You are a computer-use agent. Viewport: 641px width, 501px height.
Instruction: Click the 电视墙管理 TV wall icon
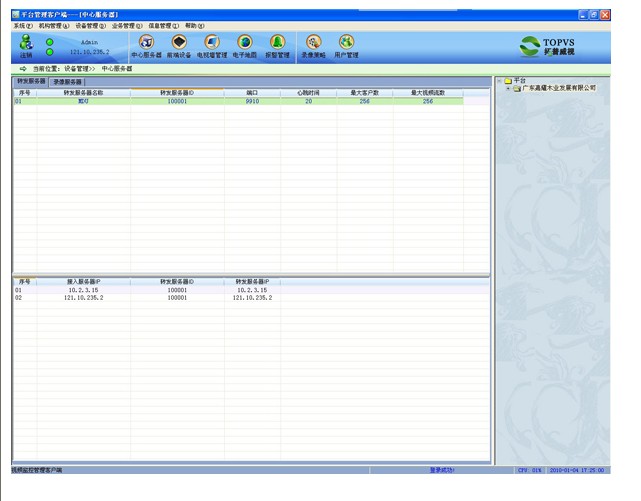click(x=212, y=44)
